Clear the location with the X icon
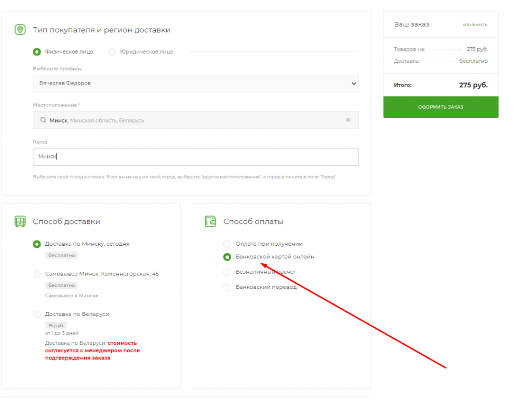 point(348,120)
